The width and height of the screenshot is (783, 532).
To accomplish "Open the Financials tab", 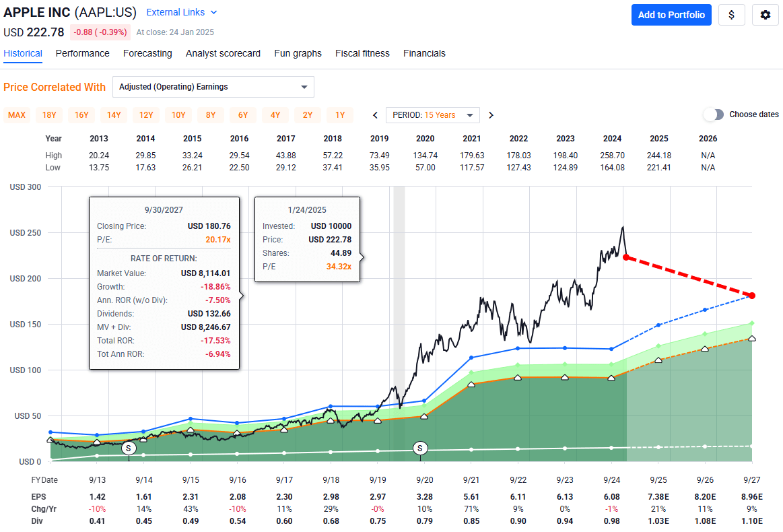I will point(424,53).
